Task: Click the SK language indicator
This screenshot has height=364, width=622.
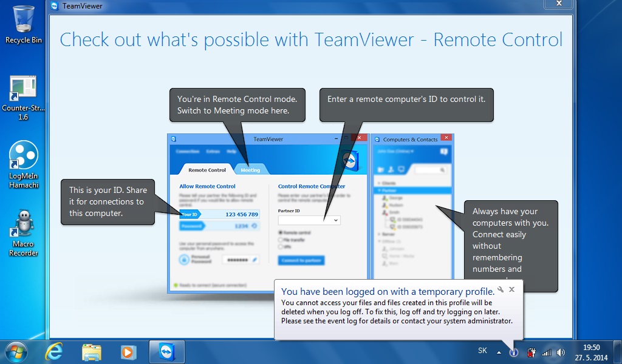Action: coord(482,351)
